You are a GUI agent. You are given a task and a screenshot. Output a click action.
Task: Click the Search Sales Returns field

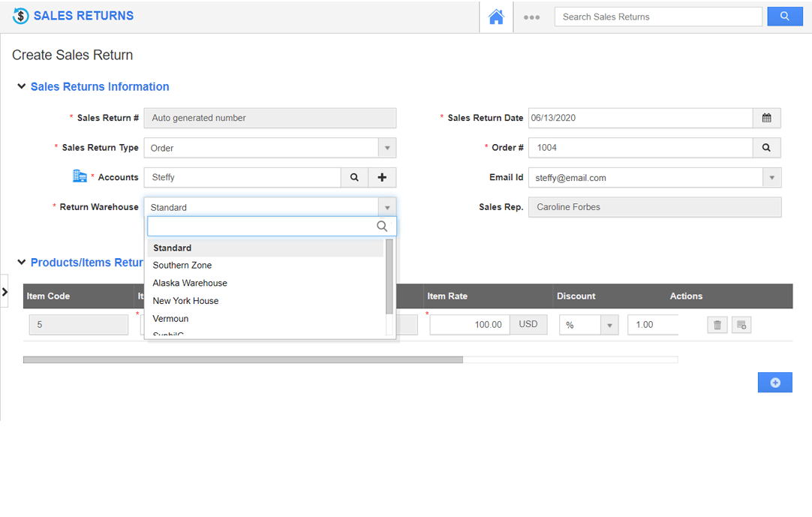point(657,17)
